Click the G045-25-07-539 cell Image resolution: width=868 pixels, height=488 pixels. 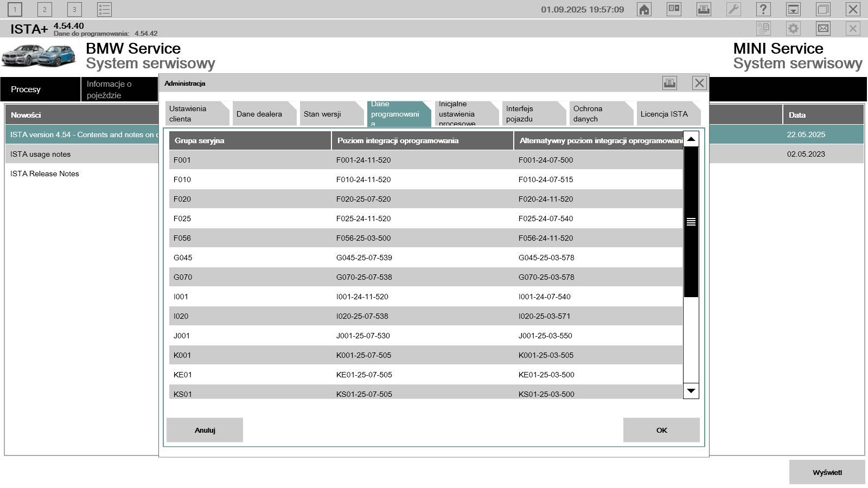click(x=364, y=258)
